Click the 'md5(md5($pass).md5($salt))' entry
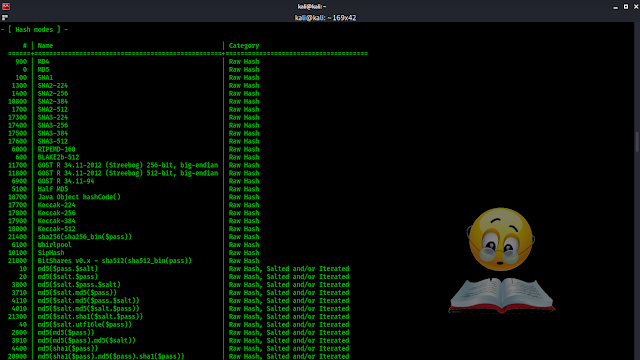The width and height of the screenshot is (640, 360). (x=87, y=340)
